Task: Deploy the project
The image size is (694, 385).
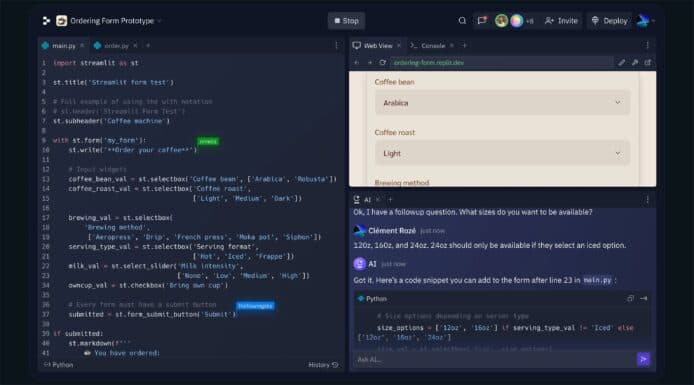Action: (x=609, y=21)
